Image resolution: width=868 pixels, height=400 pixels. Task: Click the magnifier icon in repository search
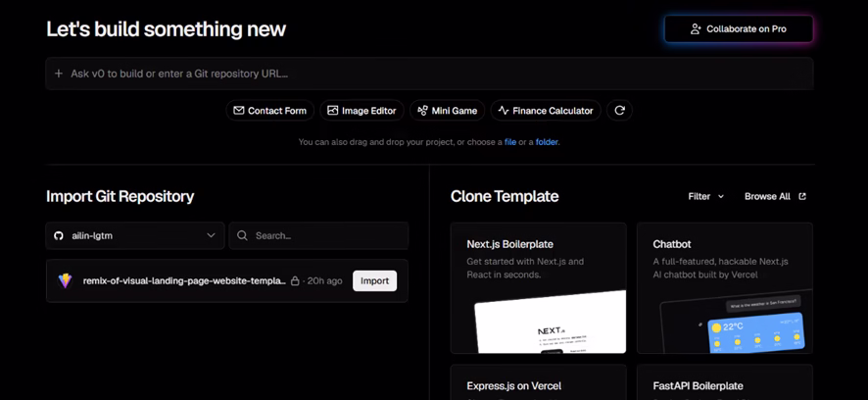tap(242, 235)
